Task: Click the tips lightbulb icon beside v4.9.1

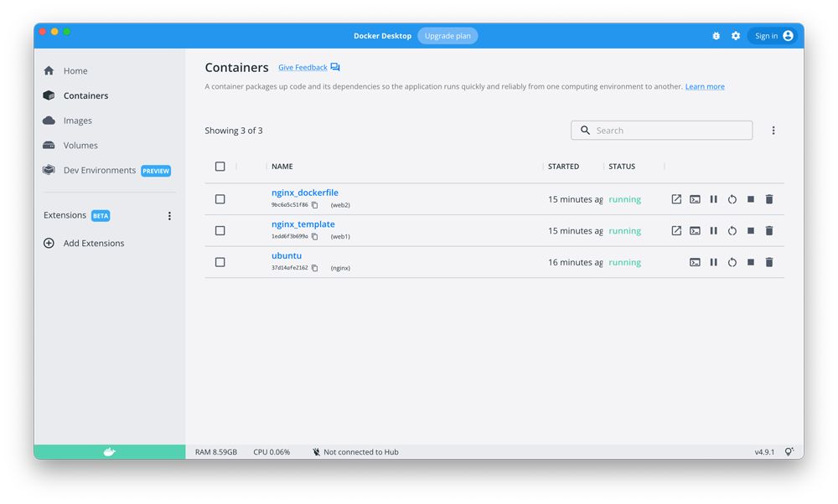Action: click(789, 452)
